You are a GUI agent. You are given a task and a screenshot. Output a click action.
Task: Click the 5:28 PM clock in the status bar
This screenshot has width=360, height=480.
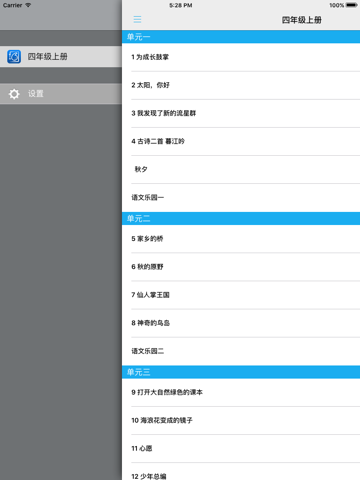click(x=180, y=5)
